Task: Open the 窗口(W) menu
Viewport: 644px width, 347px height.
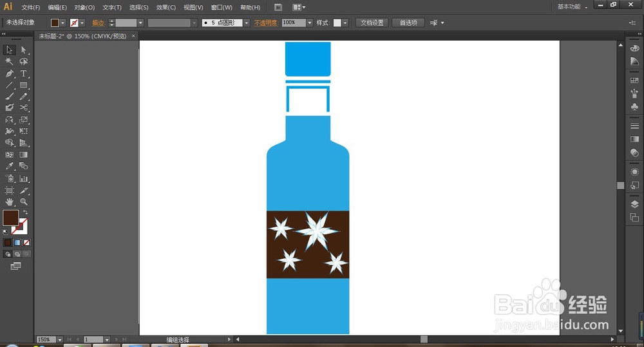Action: 222,7
